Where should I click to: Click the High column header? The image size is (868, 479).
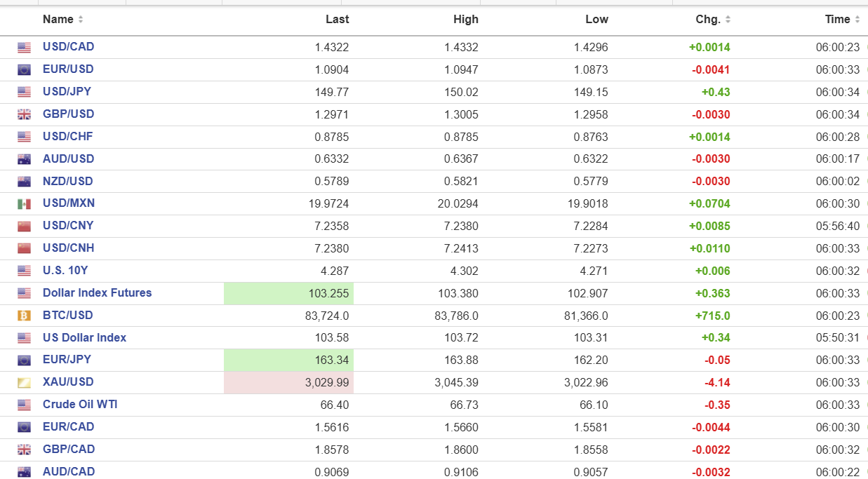tap(465, 20)
